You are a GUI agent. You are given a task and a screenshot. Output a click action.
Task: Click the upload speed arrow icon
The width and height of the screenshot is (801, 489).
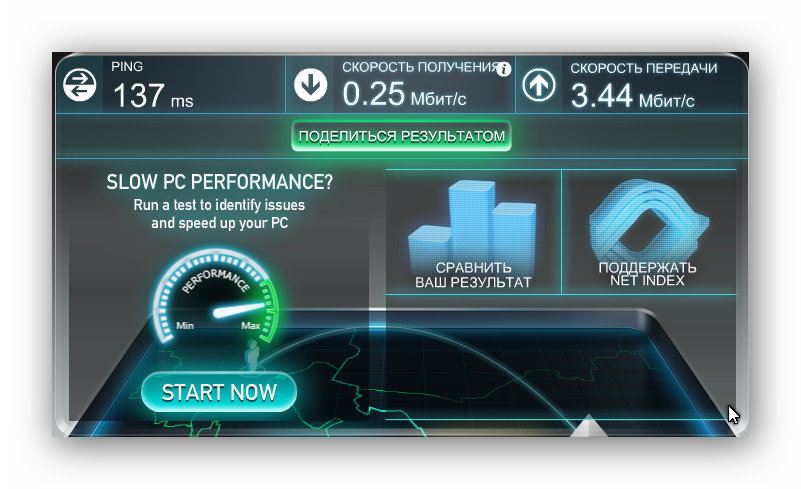(x=539, y=85)
